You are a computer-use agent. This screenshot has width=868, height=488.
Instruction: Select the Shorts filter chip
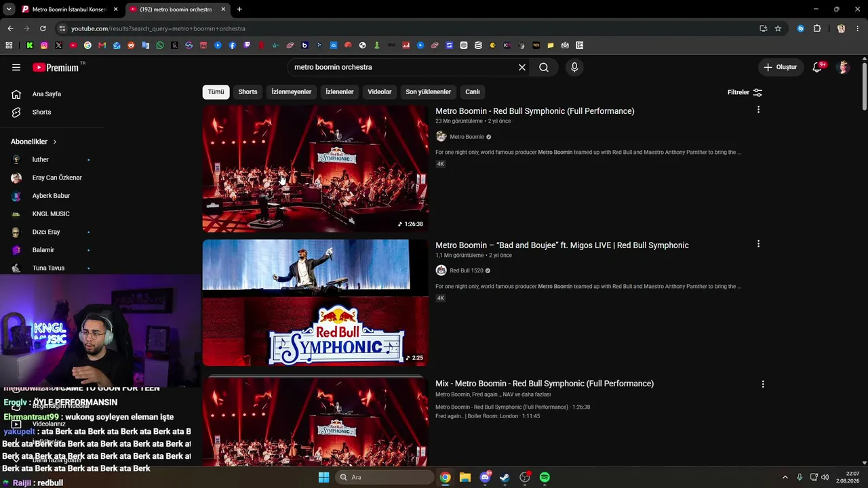pyautogui.click(x=248, y=91)
